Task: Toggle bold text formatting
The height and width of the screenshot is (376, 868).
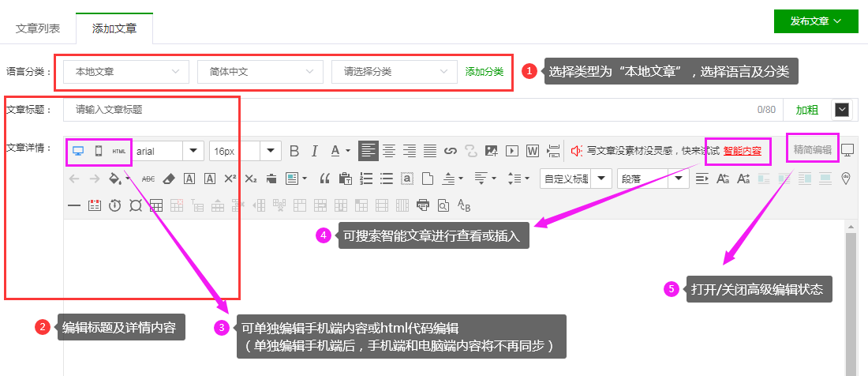Action: click(294, 151)
